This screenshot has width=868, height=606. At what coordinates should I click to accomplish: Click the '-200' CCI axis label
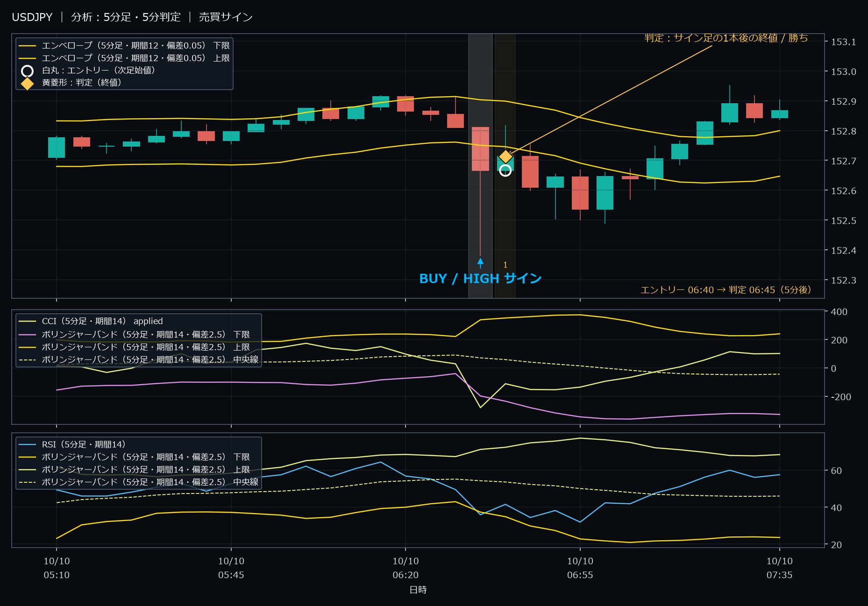[841, 397]
